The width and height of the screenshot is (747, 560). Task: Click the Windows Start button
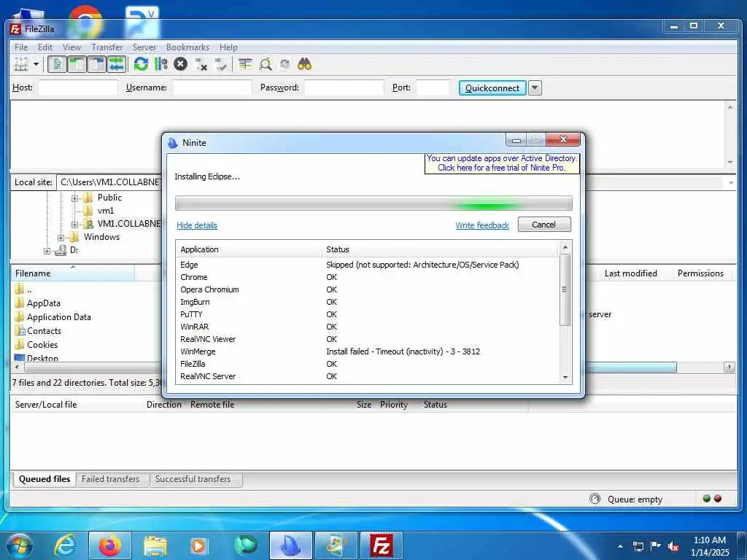coord(20,545)
